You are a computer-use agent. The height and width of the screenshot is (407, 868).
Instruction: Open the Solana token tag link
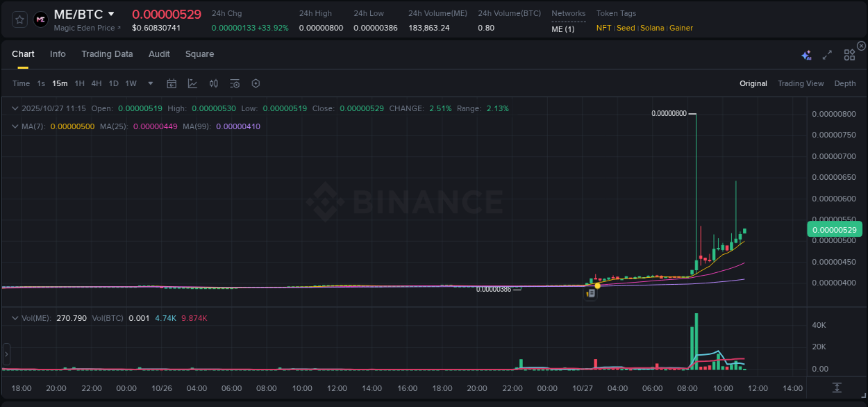pyautogui.click(x=652, y=28)
